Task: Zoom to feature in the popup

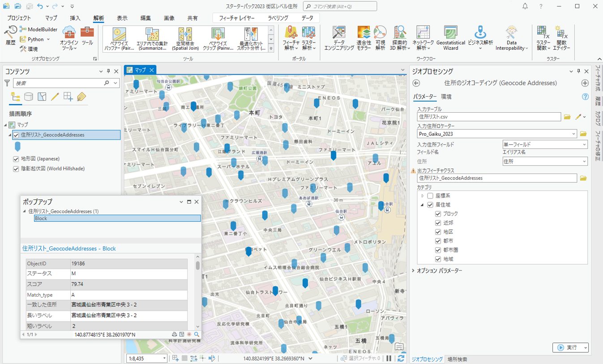Action: (x=197, y=334)
